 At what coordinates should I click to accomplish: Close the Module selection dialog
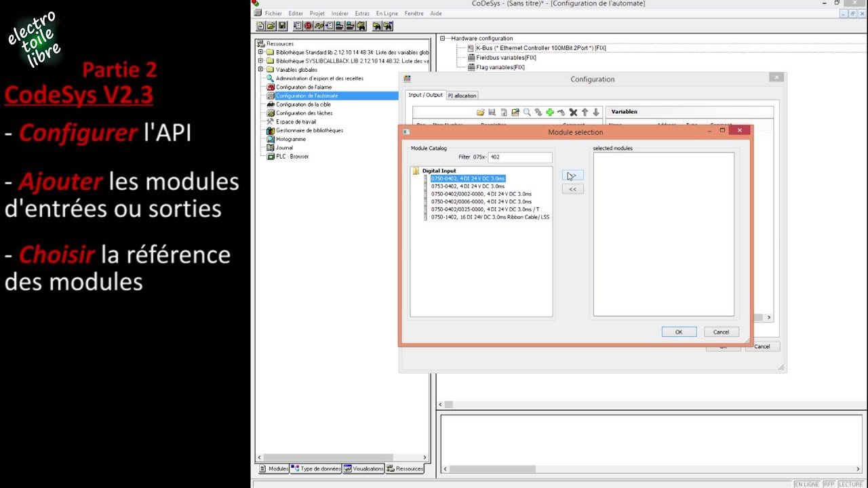(x=739, y=130)
